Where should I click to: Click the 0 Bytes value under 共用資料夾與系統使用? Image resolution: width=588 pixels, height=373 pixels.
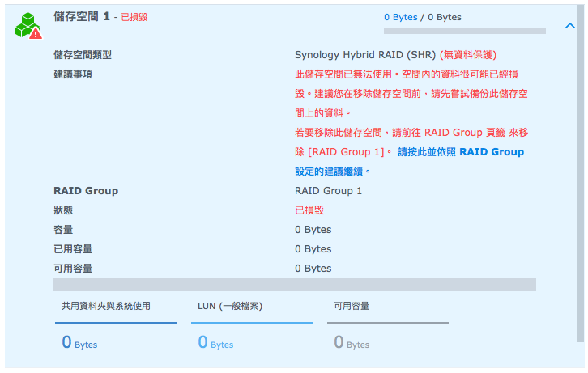point(79,342)
